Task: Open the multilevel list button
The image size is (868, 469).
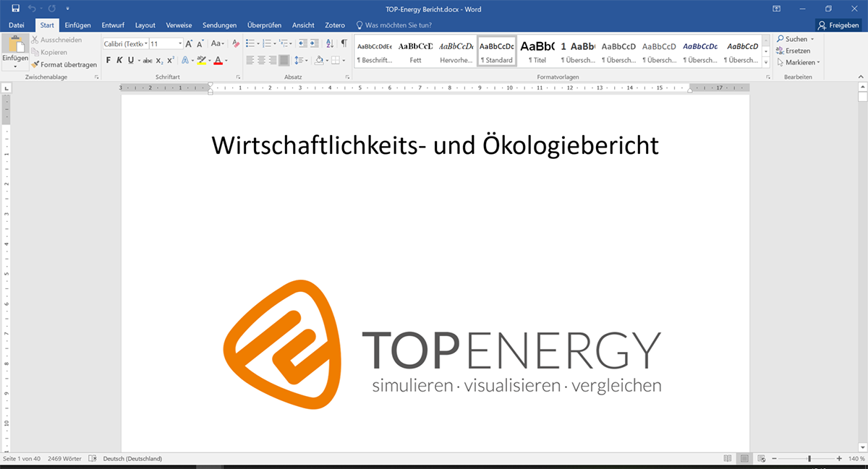Action: pyautogui.click(x=284, y=44)
